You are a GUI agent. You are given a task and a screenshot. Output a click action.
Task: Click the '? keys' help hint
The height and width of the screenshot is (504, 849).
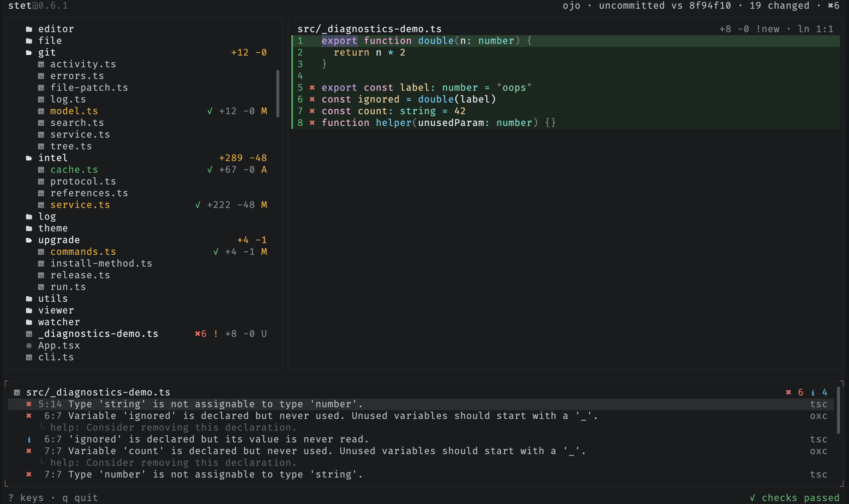pyautogui.click(x=26, y=498)
